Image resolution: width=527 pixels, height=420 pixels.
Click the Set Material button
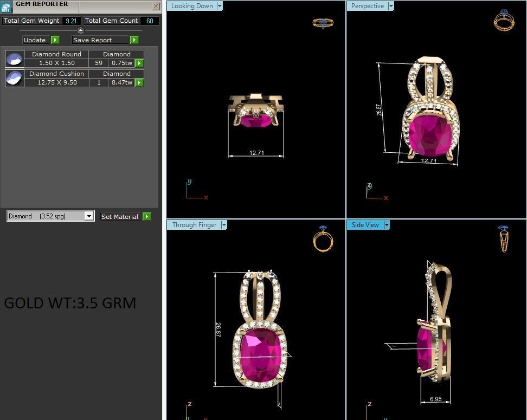[x=120, y=217]
